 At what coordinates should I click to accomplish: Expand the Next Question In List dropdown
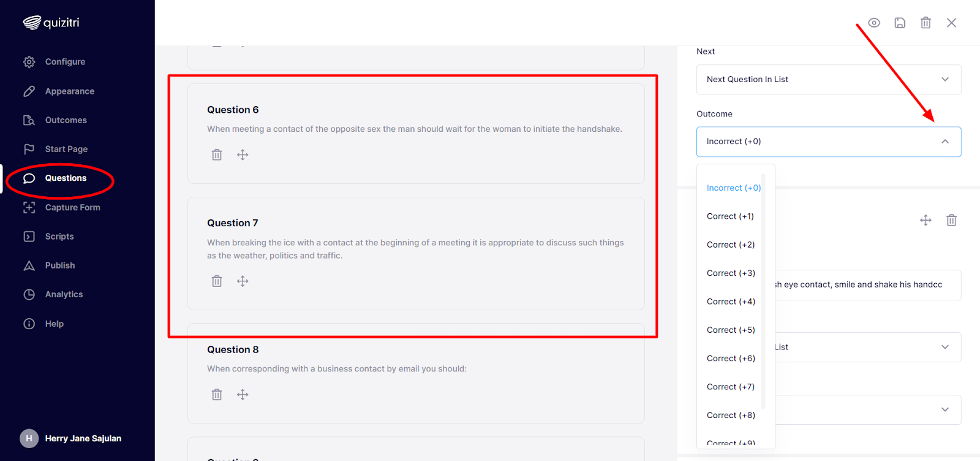(829, 80)
